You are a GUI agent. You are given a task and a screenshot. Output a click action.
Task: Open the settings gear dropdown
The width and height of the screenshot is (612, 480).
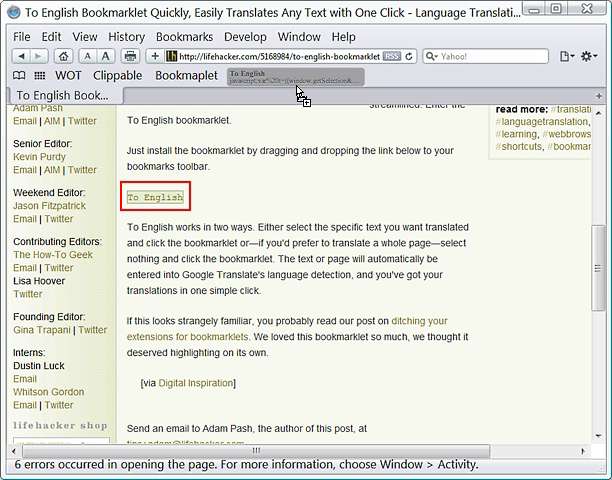(x=589, y=57)
